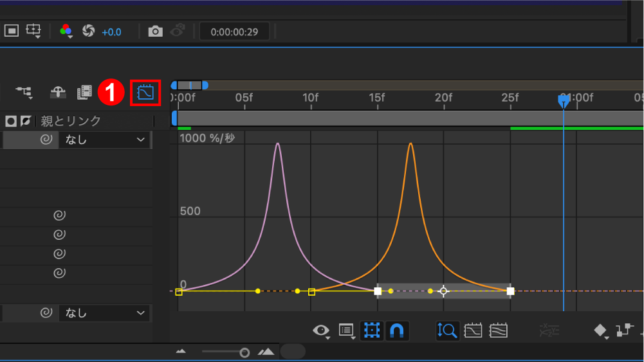Open the edit selected keyframes diamond menu
The image size is (644, 362).
coord(601,330)
